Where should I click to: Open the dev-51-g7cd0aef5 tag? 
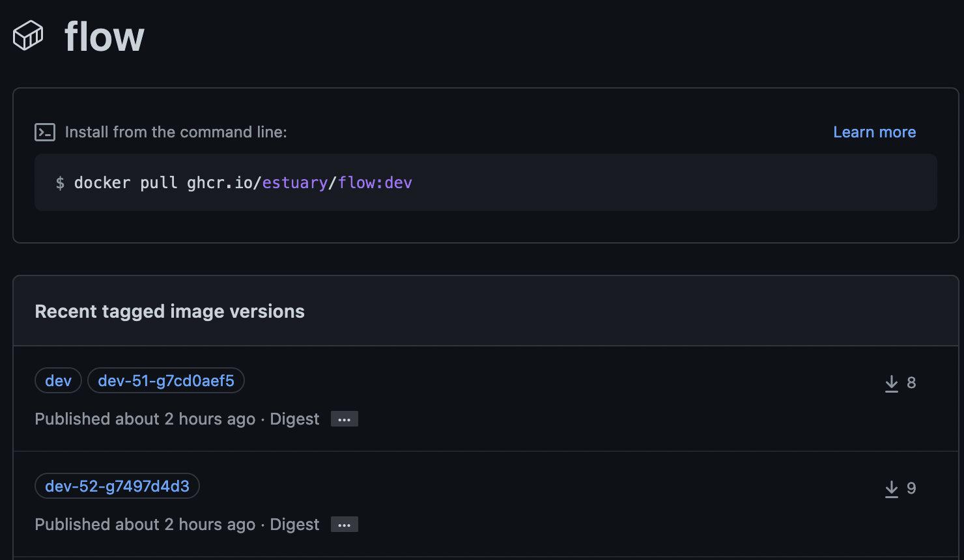click(165, 380)
